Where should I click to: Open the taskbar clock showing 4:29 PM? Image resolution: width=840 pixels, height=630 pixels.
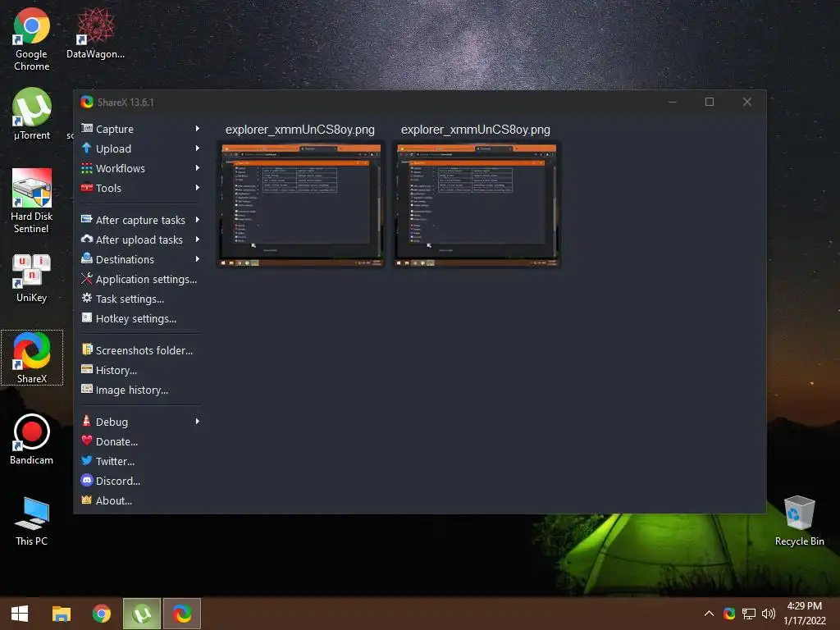(805, 614)
